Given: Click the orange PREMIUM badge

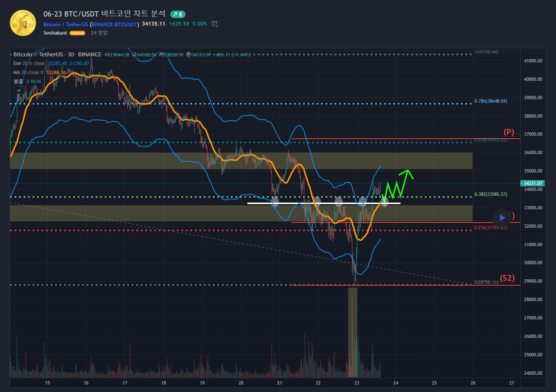Looking at the screenshot, I should tap(77, 33).
